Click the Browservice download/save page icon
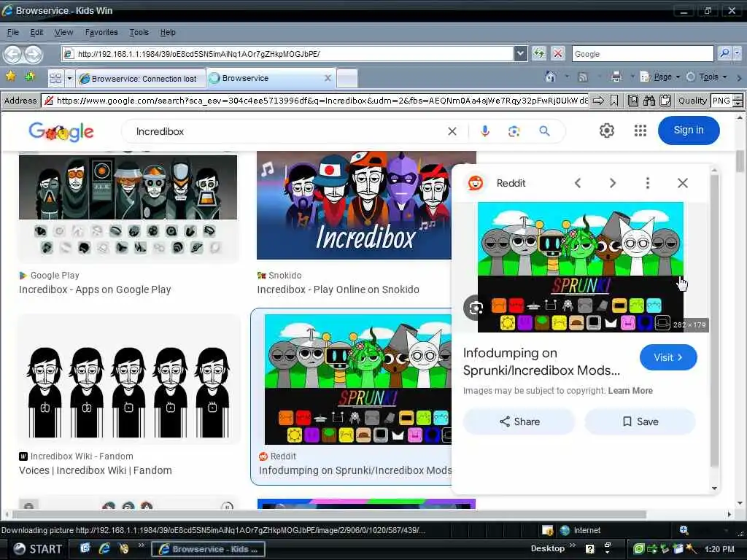The height and width of the screenshot is (560, 747). [633, 101]
